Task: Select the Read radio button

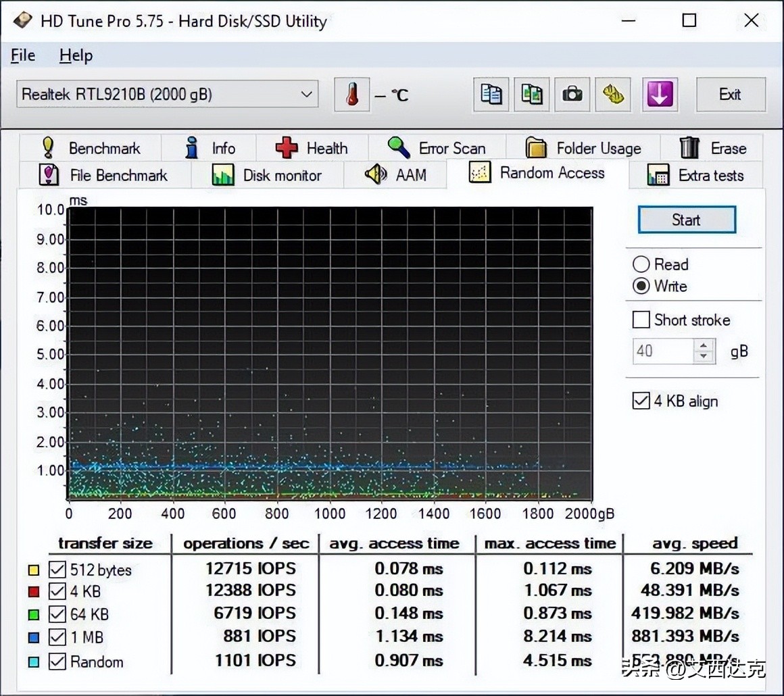Action: (641, 264)
